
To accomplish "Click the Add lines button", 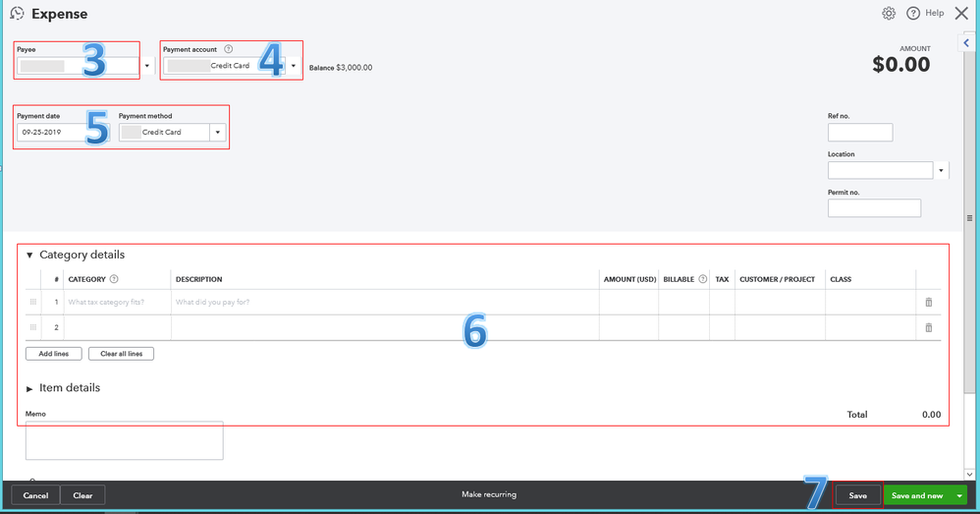I will (x=54, y=353).
